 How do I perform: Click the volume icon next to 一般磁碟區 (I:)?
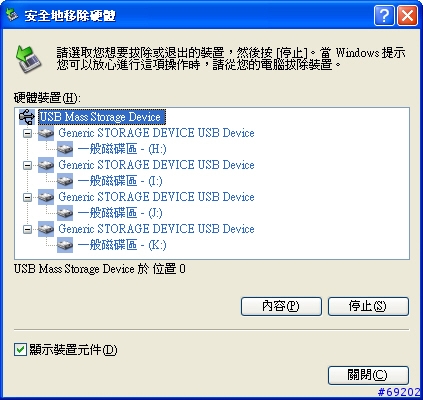click(x=65, y=181)
